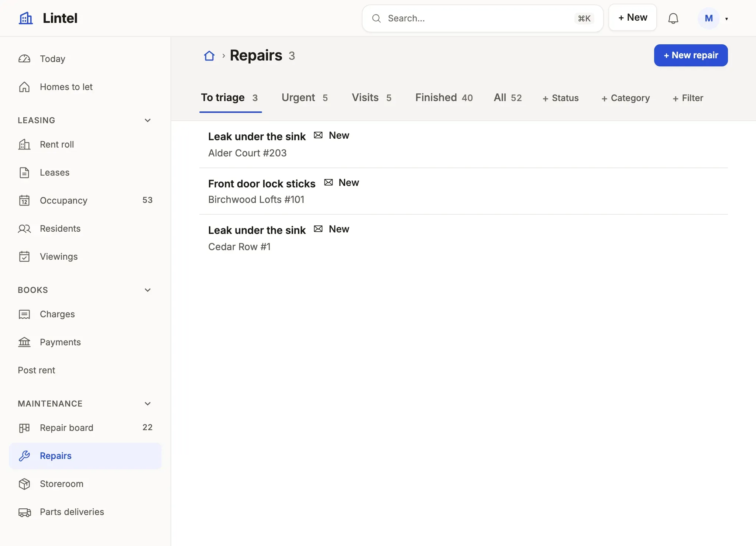This screenshot has width=756, height=546.
Task: Click the Leases document icon
Action: point(24,172)
